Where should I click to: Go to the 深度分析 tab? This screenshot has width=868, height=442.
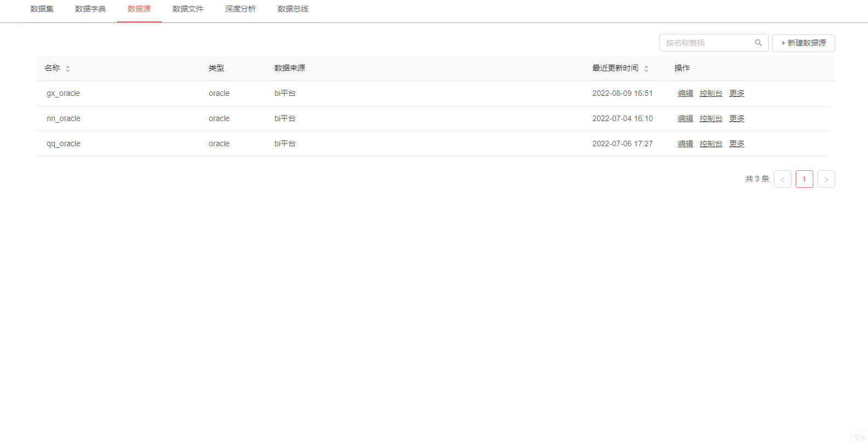[240, 9]
